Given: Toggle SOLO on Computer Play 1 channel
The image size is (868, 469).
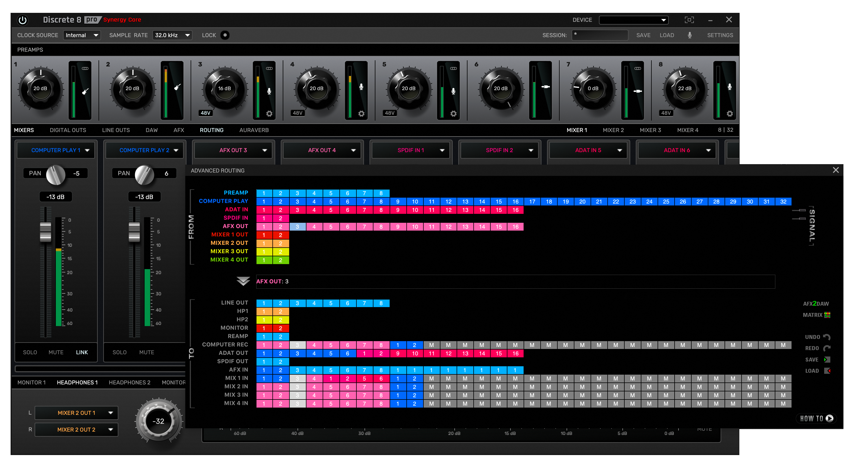Looking at the screenshot, I should click(30, 352).
